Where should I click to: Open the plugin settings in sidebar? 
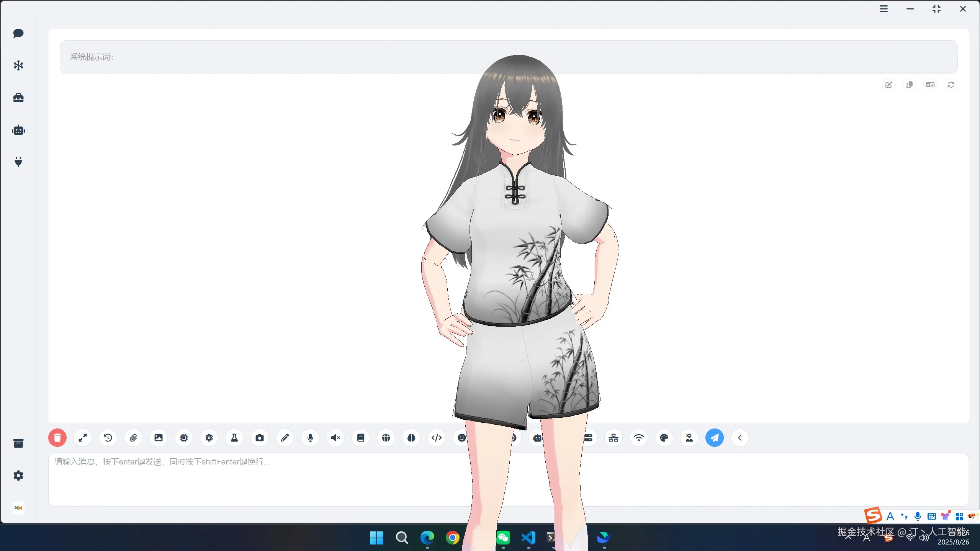coord(18,162)
